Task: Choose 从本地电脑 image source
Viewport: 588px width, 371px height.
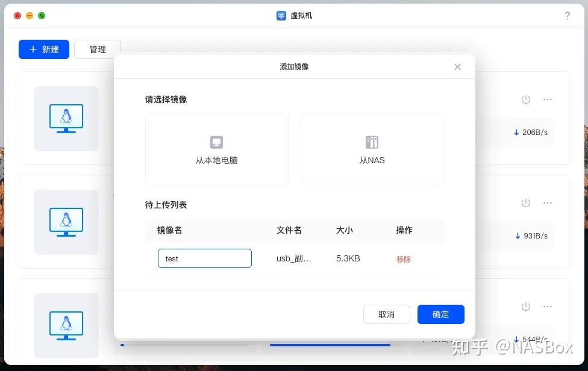Action: [x=217, y=149]
